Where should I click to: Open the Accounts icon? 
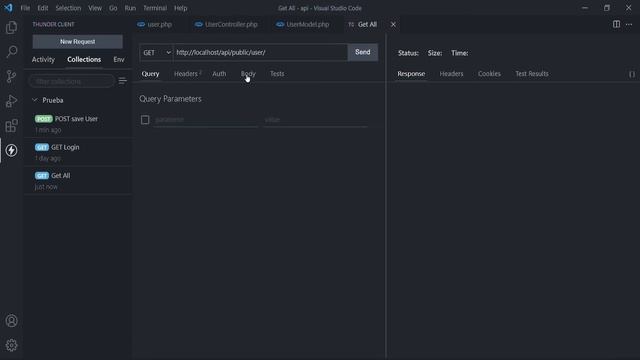[x=11, y=321]
